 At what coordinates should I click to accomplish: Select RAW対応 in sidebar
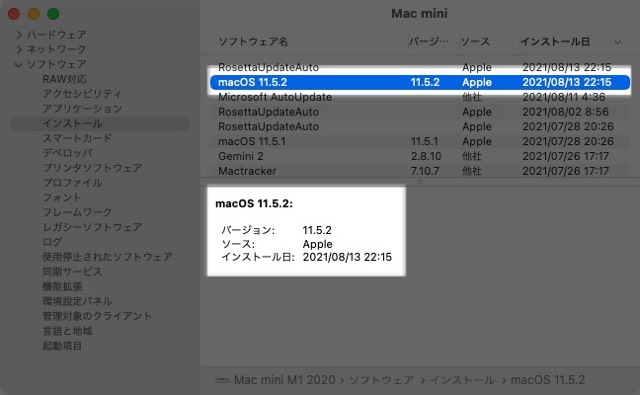[x=64, y=79]
